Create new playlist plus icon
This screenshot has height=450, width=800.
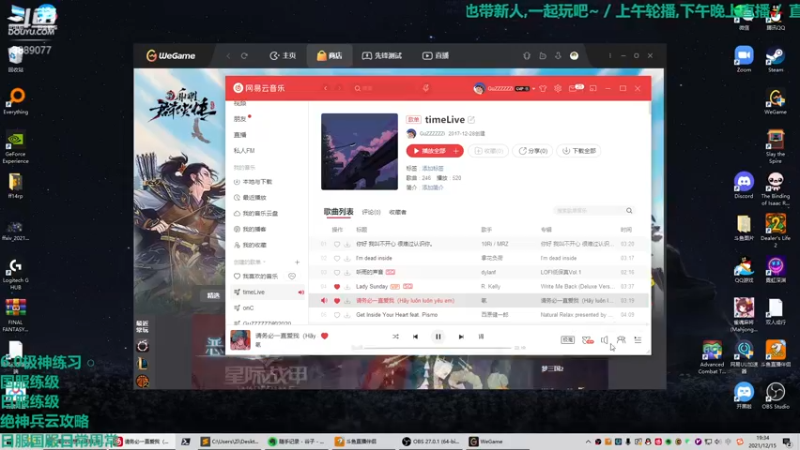pos(297,262)
